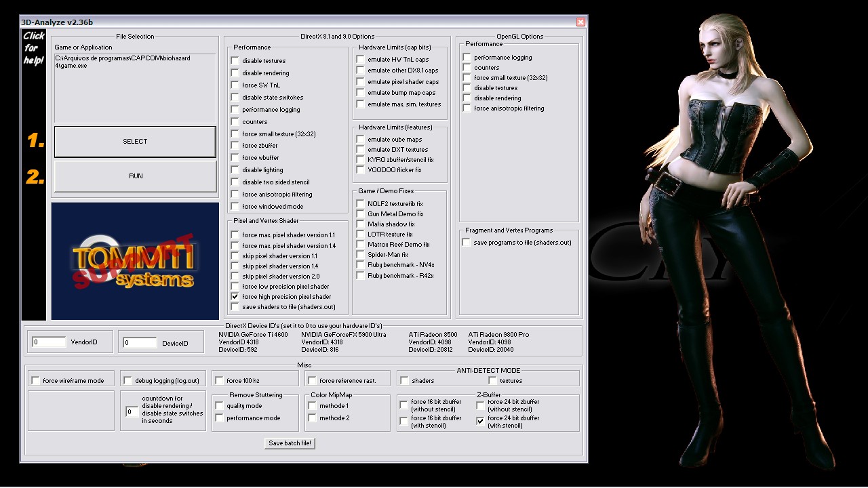This screenshot has width=868, height=488.
Task: Enable anti-detect mode shaders checkbox
Action: pyautogui.click(x=404, y=381)
